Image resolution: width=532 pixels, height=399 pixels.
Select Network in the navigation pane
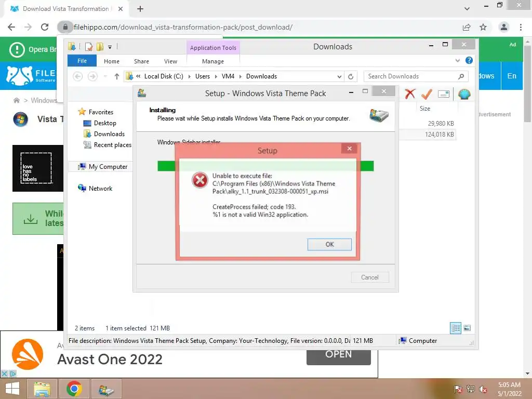(x=100, y=188)
